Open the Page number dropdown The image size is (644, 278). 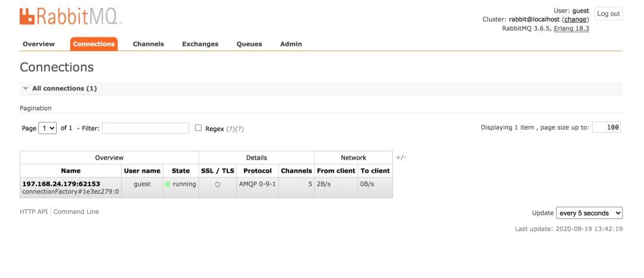48,128
